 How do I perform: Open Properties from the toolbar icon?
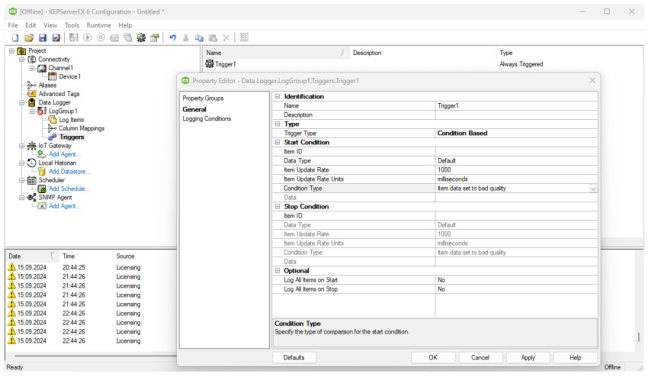(155, 38)
